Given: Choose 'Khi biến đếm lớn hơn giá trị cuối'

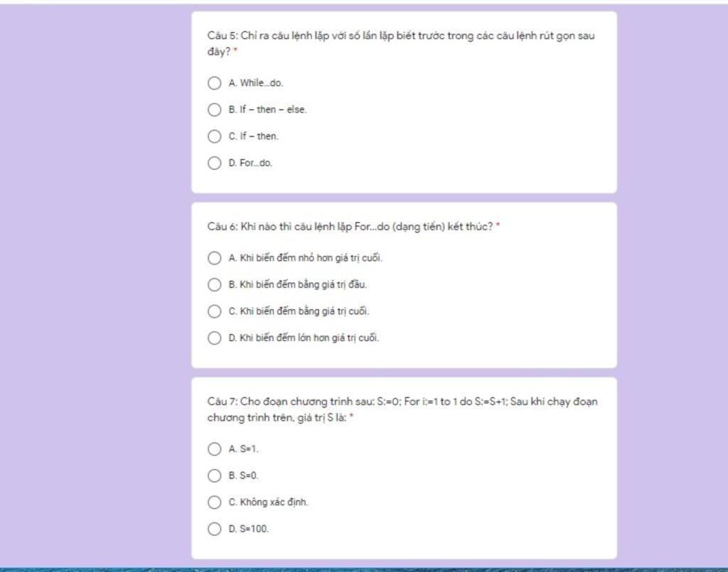Looking at the screenshot, I should coord(214,338).
